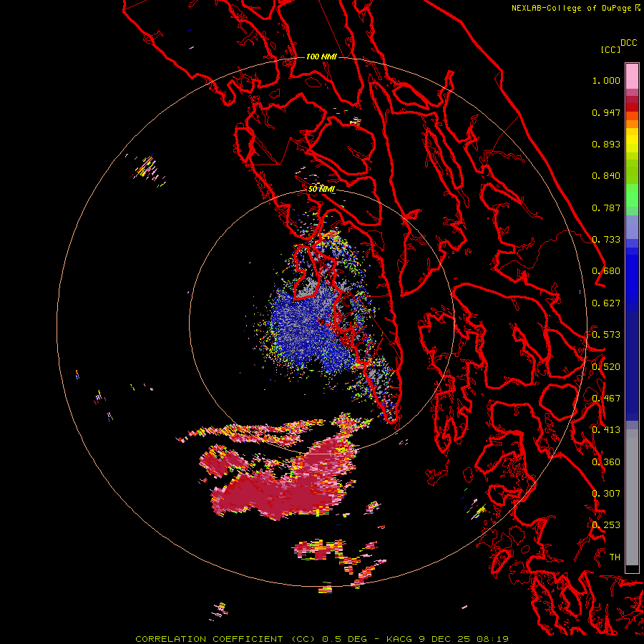
Task: Click the 100 NMI range ring label
Action: pos(321,57)
